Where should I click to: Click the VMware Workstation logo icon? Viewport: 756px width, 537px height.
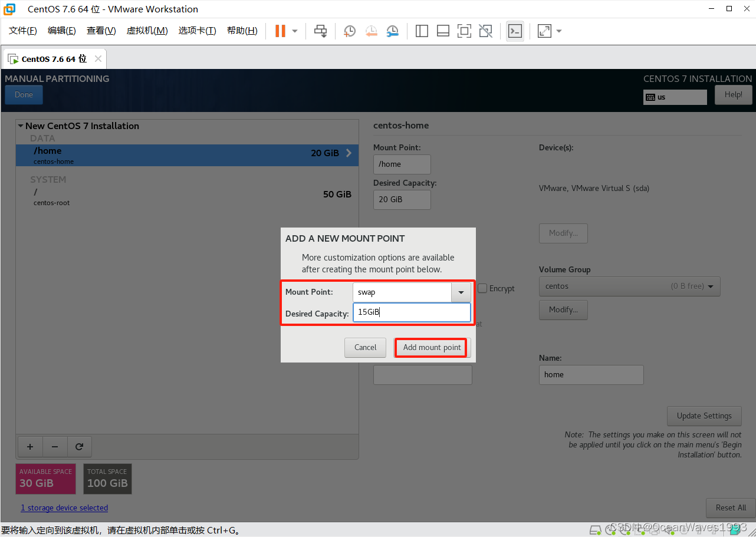coord(9,9)
